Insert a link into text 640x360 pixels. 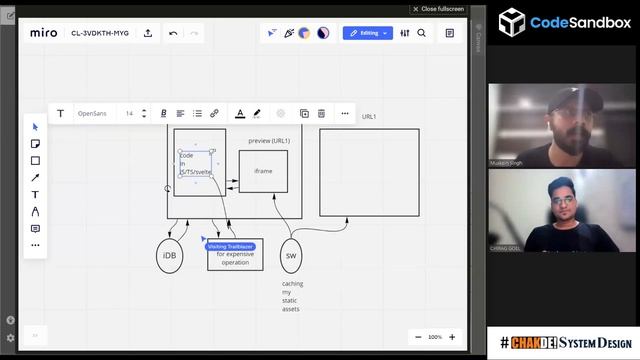[214, 113]
